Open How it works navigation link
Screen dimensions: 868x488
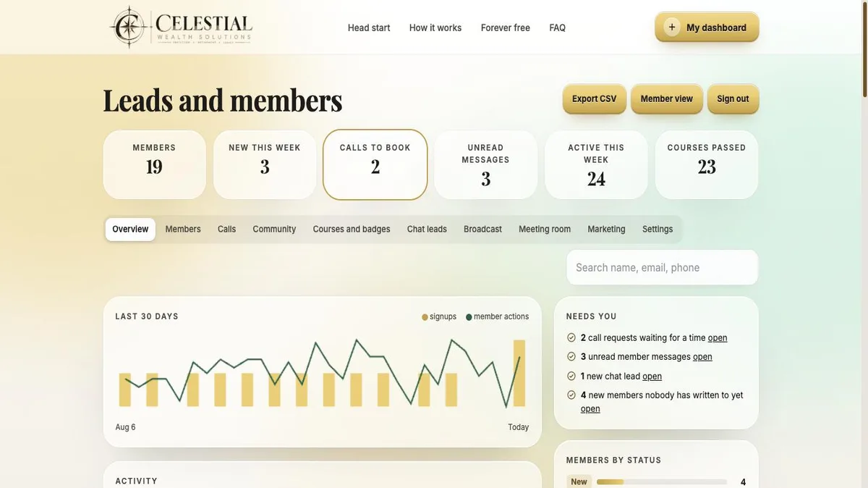click(435, 28)
